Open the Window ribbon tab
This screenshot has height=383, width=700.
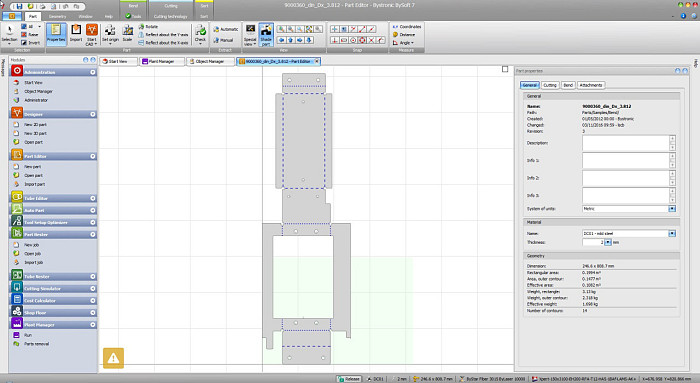click(85, 17)
